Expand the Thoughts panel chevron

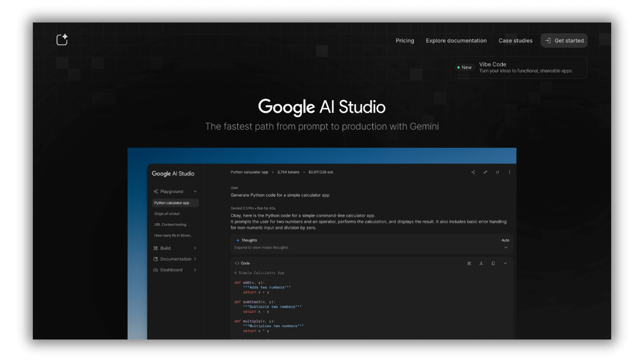pos(506,248)
